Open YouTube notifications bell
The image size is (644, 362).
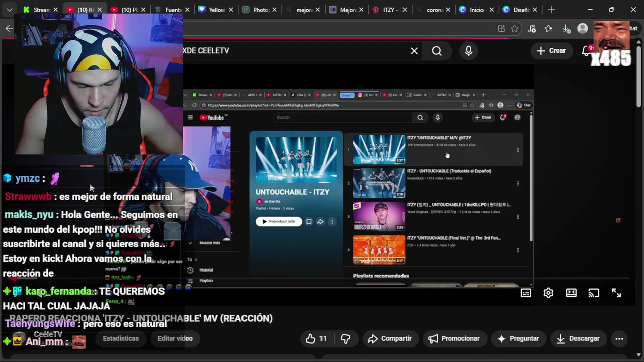coord(587,51)
